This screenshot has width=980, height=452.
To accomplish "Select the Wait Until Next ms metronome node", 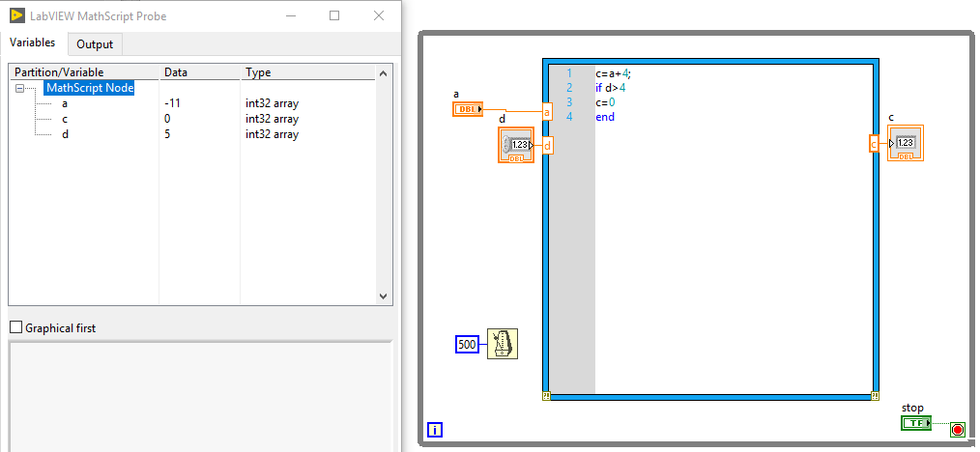I will [x=503, y=344].
